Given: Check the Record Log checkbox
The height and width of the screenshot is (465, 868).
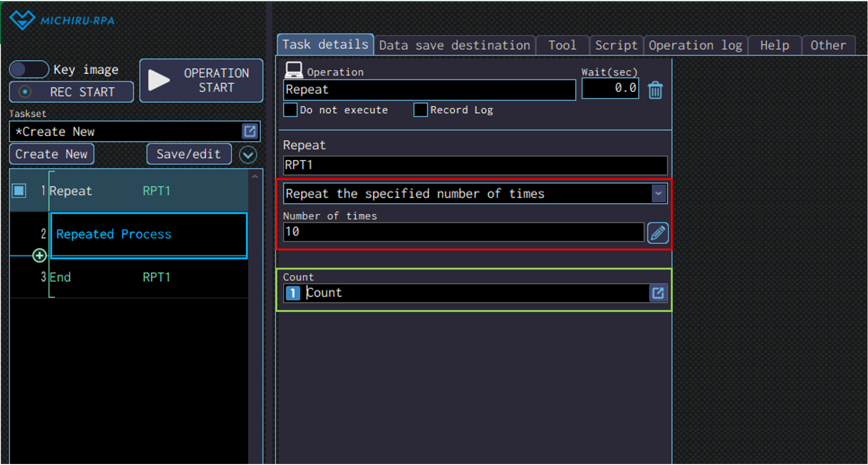Looking at the screenshot, I should coord(420,110).
